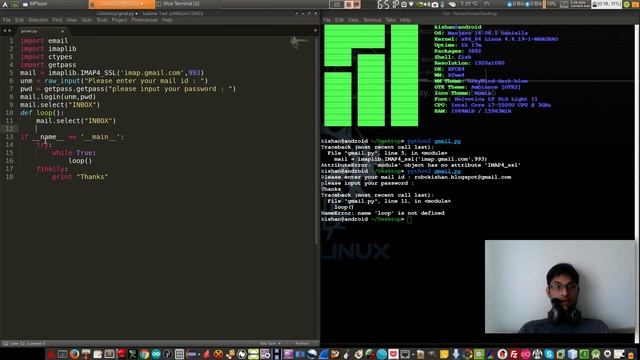Switch to Sublime Text panel button
Screen dimensions: 640x360
tap(122, 4)
